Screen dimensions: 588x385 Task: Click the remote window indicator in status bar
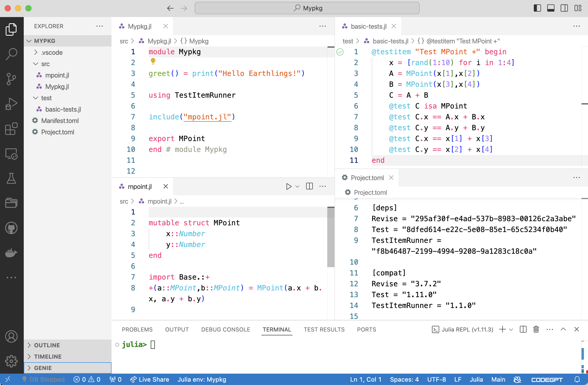[x=8, y=379]
